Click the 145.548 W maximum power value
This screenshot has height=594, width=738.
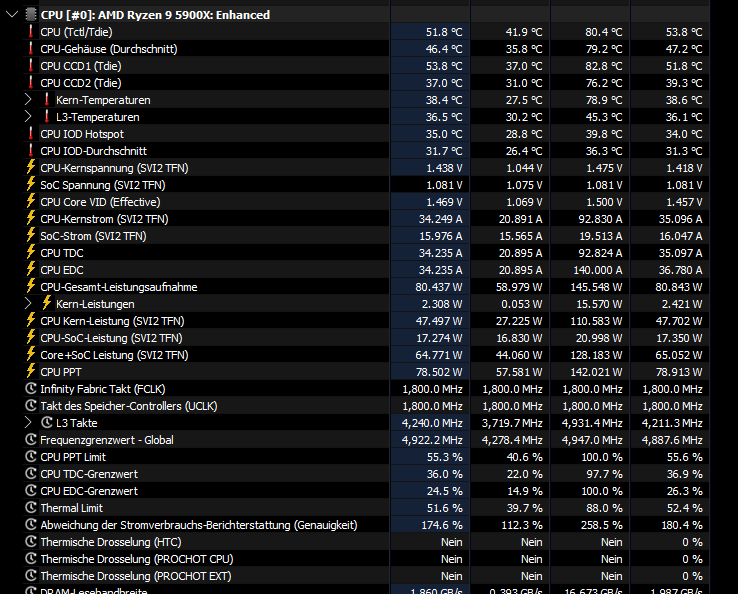[x=596, y=287]
